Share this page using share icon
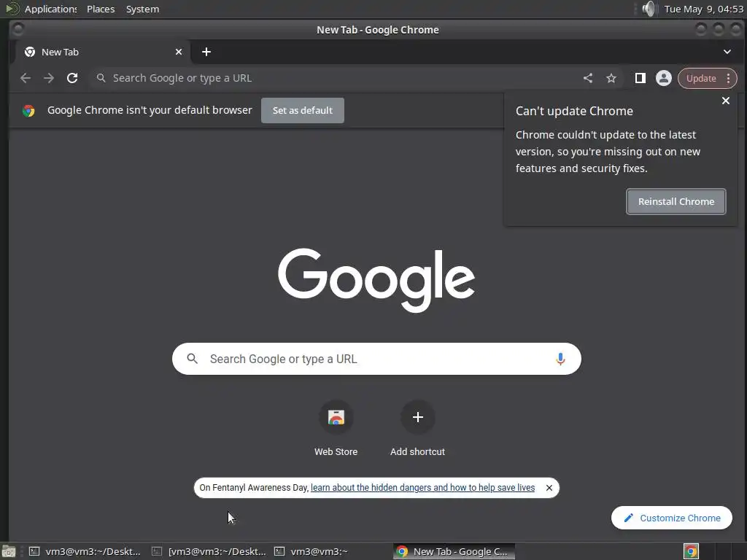Viewport: 747px width, 560px height. pos(588,78)
